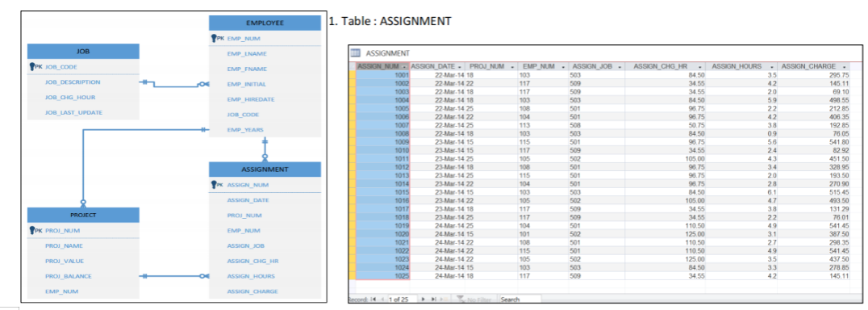Jump to last record in navigation bar

pos(433,299)
